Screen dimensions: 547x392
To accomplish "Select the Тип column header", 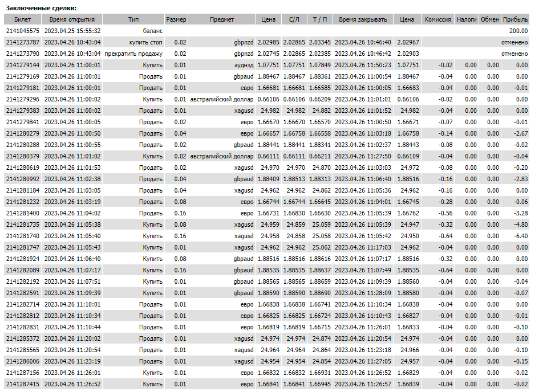I will coord(133,19).
